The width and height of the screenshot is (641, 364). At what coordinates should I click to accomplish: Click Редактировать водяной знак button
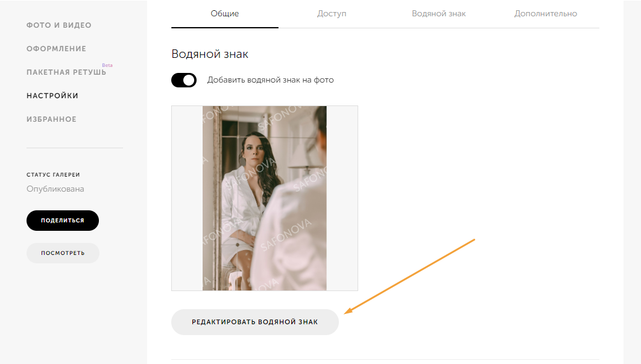point(254,322)
